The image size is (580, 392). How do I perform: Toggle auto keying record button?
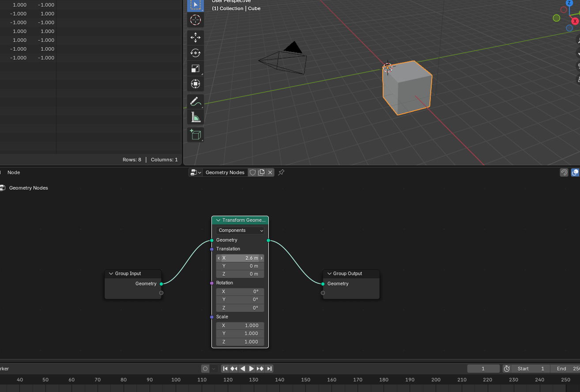(205, 369)
